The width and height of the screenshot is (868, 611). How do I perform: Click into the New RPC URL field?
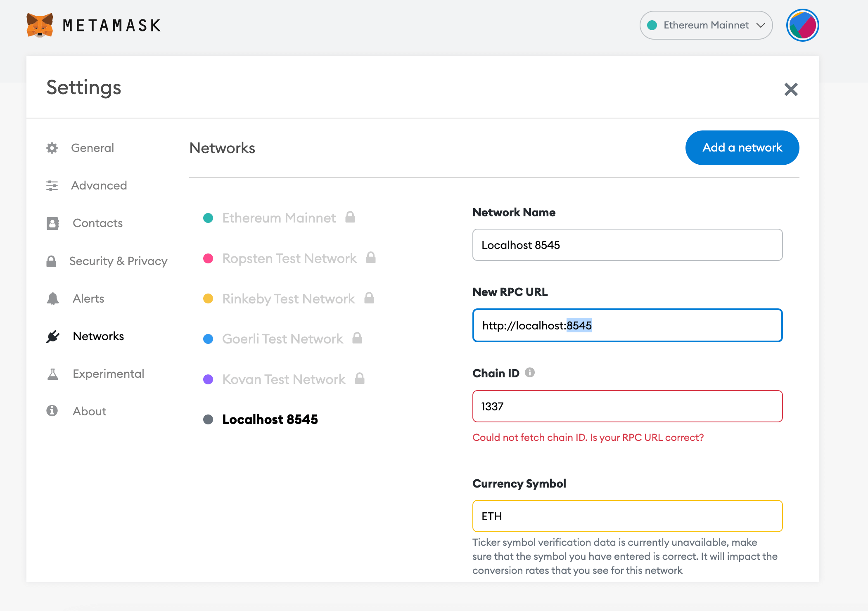(627, 325)
